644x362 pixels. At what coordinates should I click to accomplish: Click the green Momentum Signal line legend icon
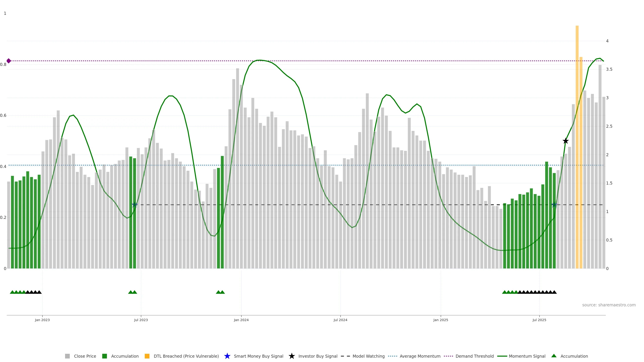pos(502,356)
